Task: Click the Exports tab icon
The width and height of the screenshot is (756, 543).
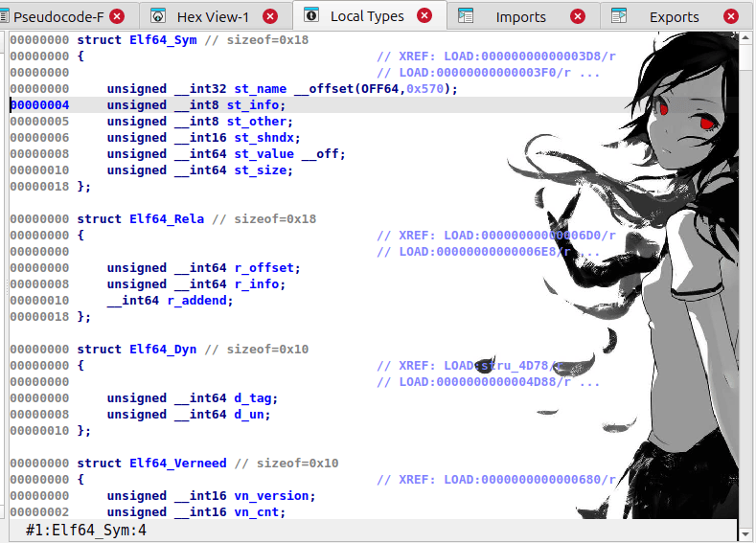Action: (x=619, y=16)
